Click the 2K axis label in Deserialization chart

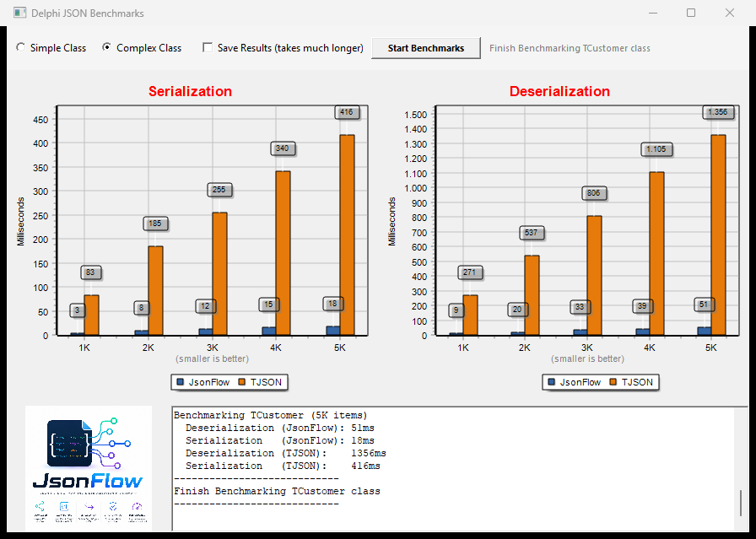pos(525,348)
